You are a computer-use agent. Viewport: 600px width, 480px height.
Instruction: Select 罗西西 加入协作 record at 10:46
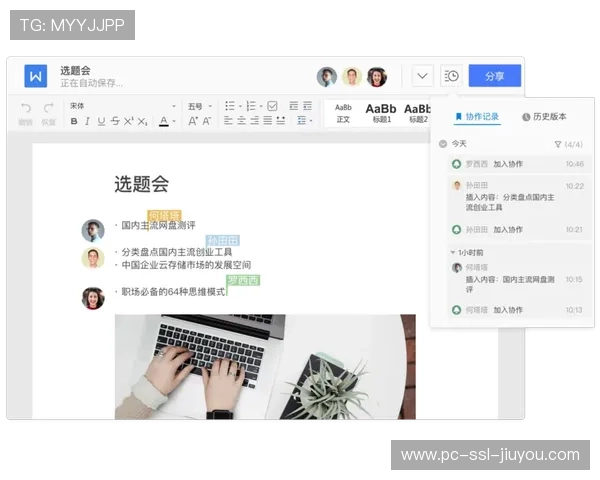517,164
